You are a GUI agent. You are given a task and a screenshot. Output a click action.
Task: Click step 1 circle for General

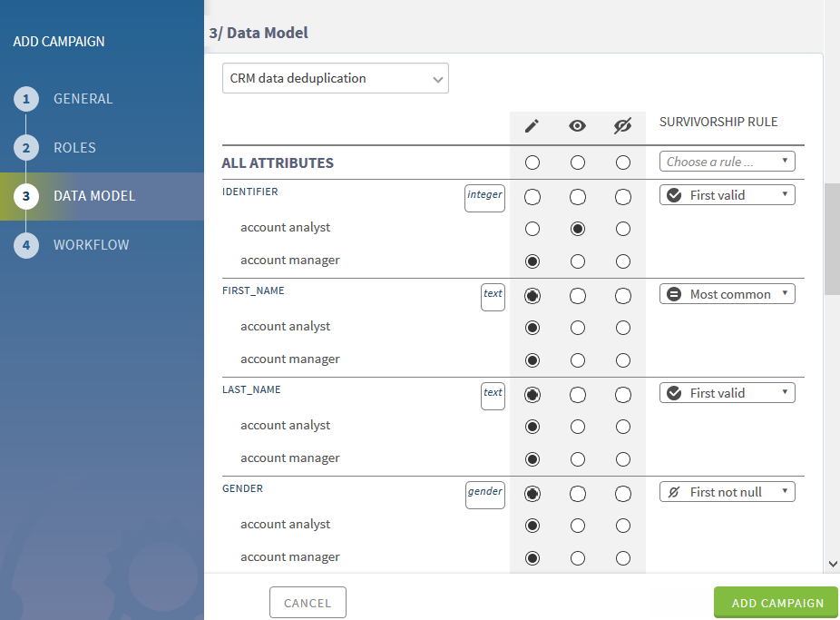[26, 99]
